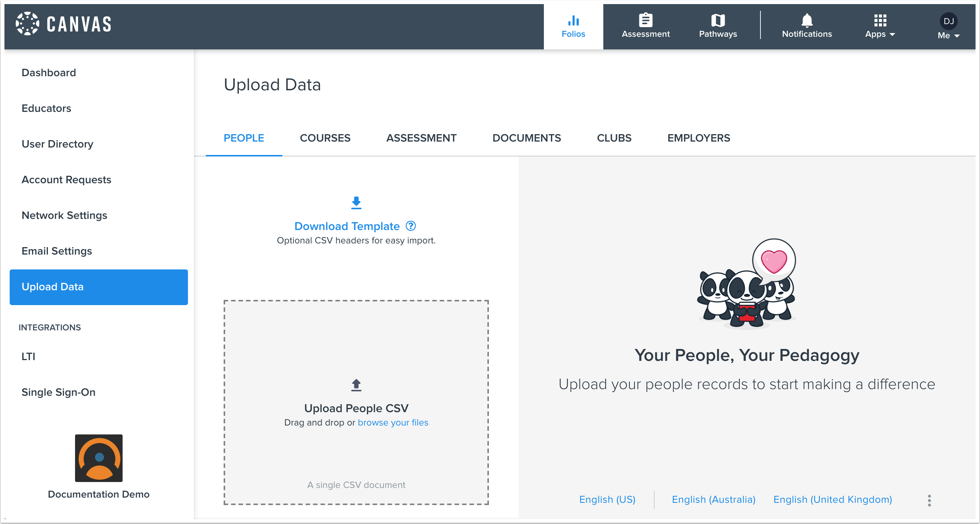This screenshot has height=524, width=980.
Task: Select the Documents tab
Action: coord(526,138)
